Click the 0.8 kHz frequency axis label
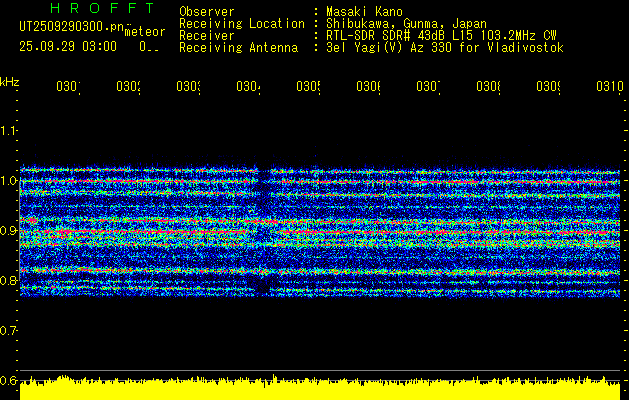Image resolution: width=629 pixels, height=400 pixels. pos(8,280)
